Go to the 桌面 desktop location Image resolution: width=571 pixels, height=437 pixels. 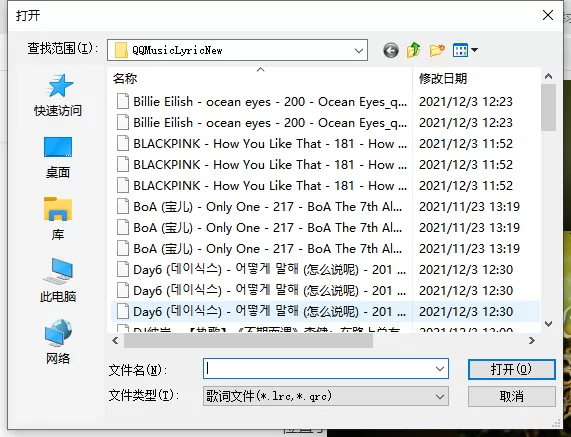click(x=58, y=157)
